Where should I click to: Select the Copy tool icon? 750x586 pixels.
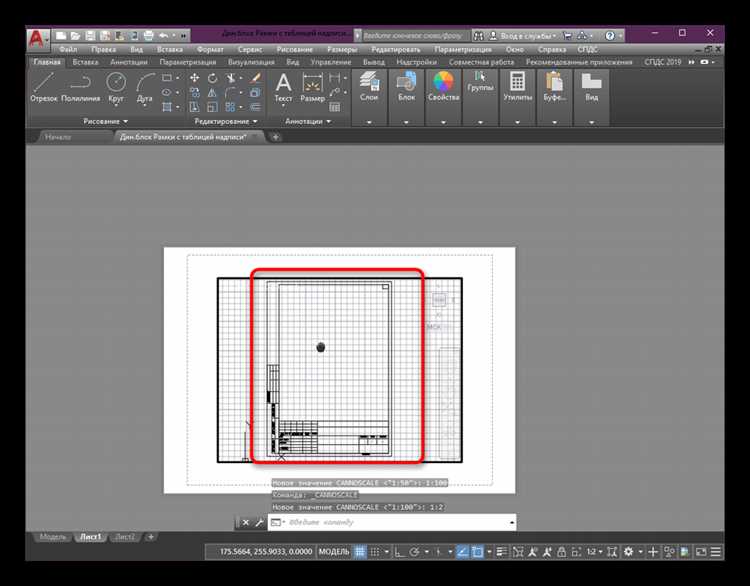(x=194, y=93)
